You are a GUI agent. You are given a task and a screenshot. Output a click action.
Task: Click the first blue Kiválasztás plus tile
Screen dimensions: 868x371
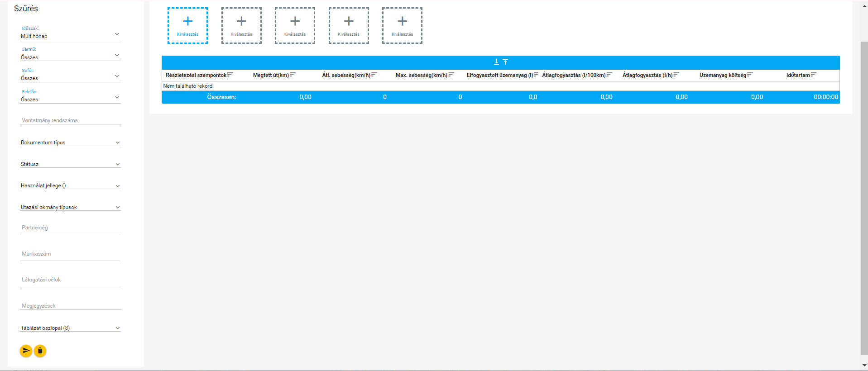(187, 25)
